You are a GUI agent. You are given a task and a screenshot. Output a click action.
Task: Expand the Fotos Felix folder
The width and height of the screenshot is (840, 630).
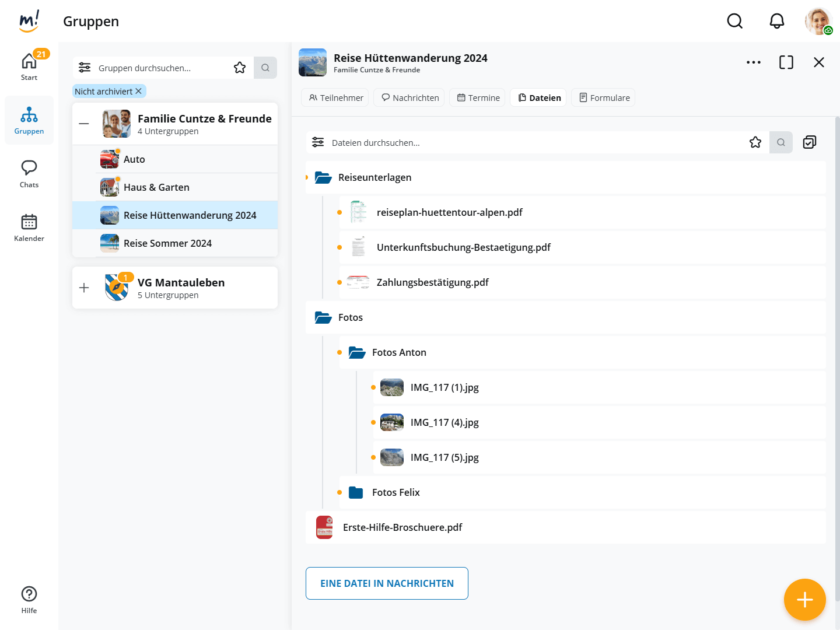pyautogui.click(x=395, y=492)
